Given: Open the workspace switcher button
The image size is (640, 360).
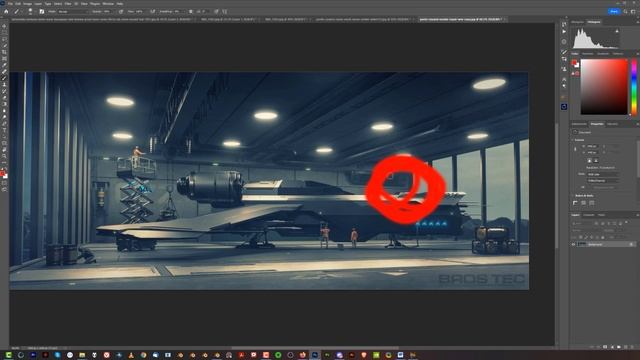Looking at the screenshot, I should pos(633,11).
